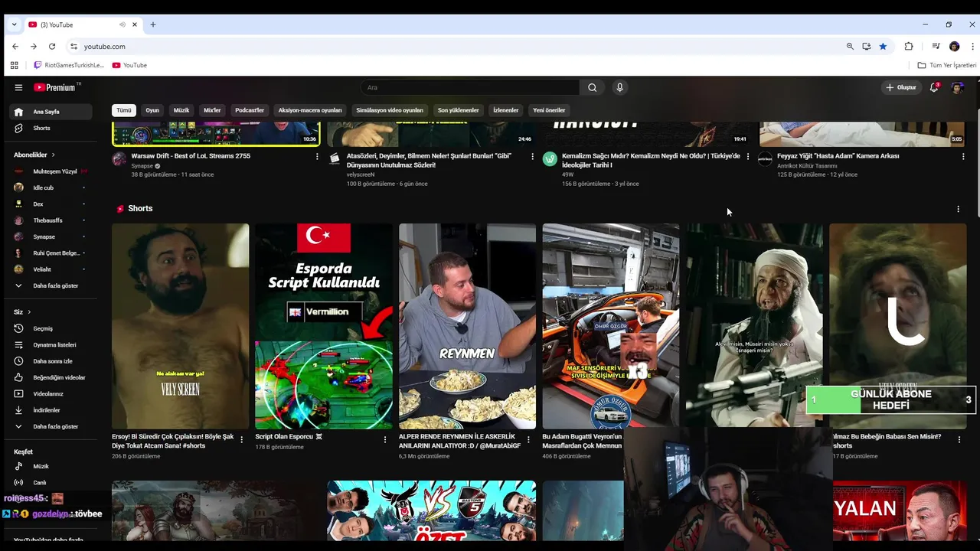
Task: Open Muhteşem Yüzyıl channel subscription
Action: (x=51, y=171)
